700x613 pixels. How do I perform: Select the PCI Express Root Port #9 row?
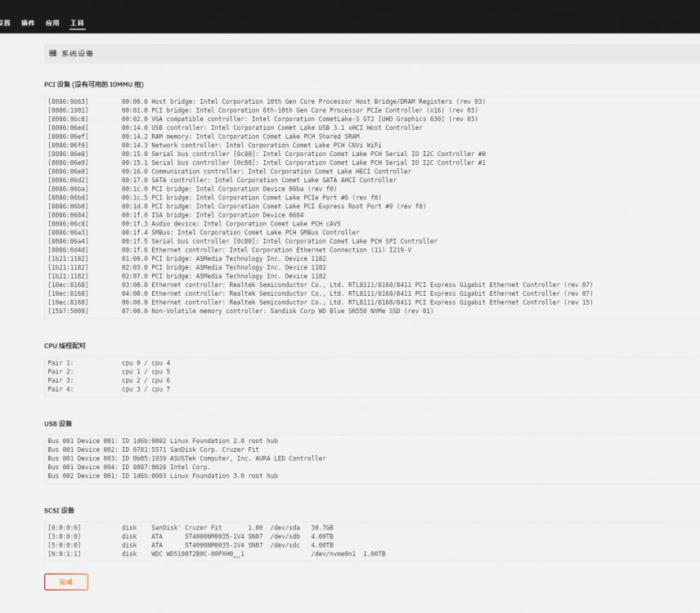[x=236, y=206]
